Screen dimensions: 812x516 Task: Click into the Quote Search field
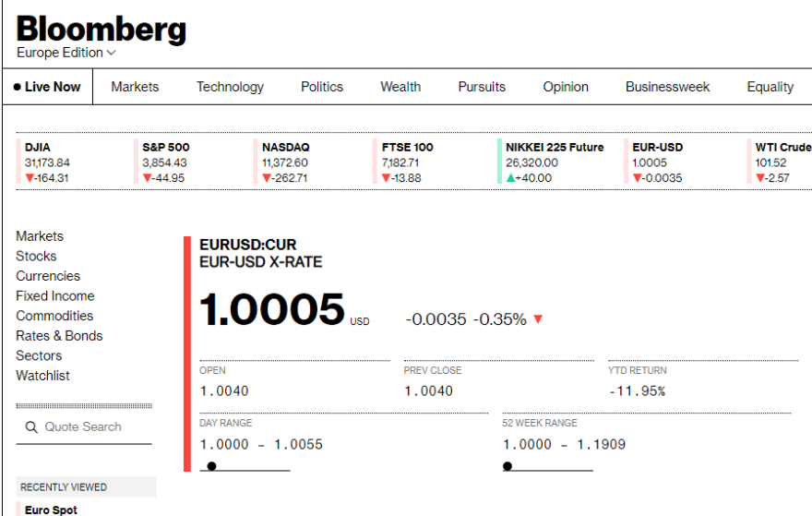pos(92,427)
